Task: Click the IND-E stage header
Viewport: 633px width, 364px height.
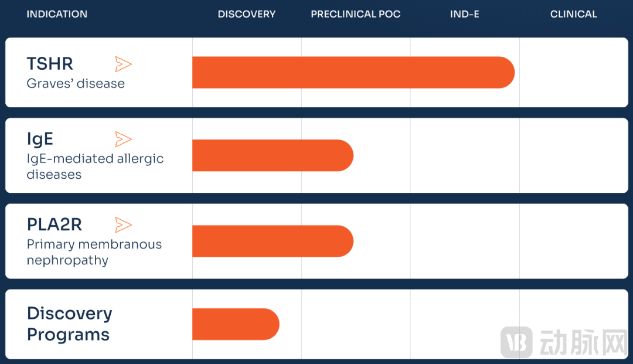Action: pos(465,14)
